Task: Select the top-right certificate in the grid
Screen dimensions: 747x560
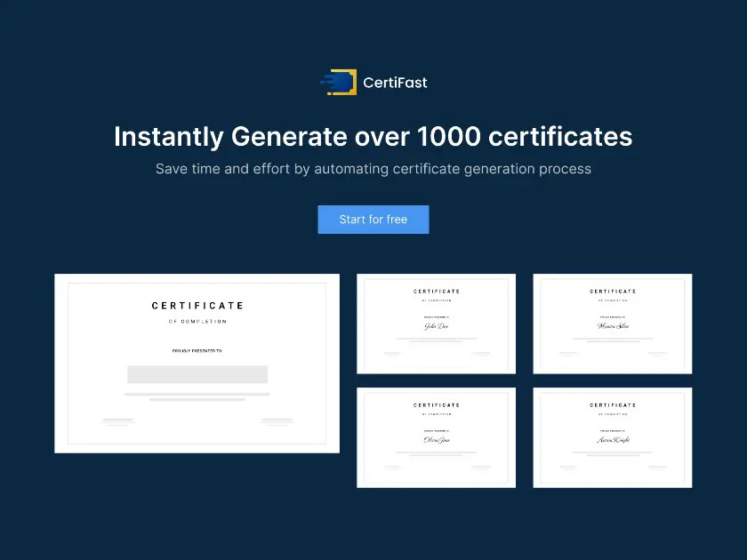Action: 612,323
